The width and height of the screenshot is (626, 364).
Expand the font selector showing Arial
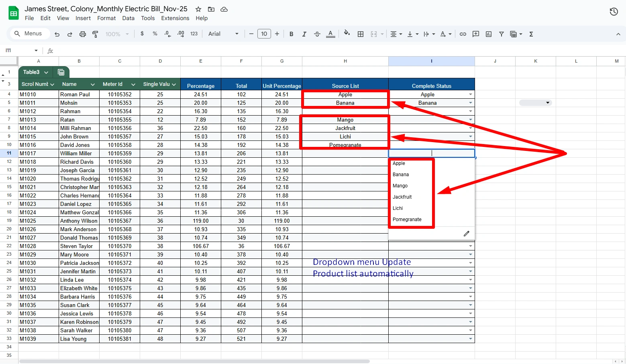[237, 34]
